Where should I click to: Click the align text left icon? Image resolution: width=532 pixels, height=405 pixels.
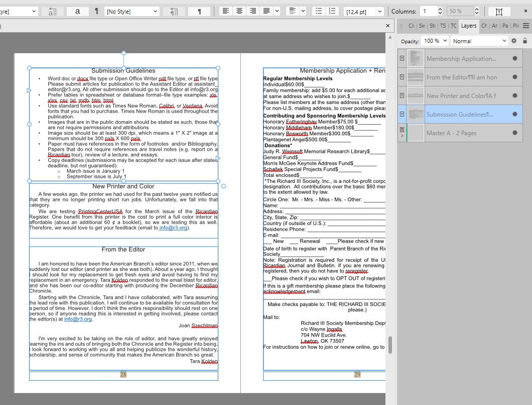point(226,11)
